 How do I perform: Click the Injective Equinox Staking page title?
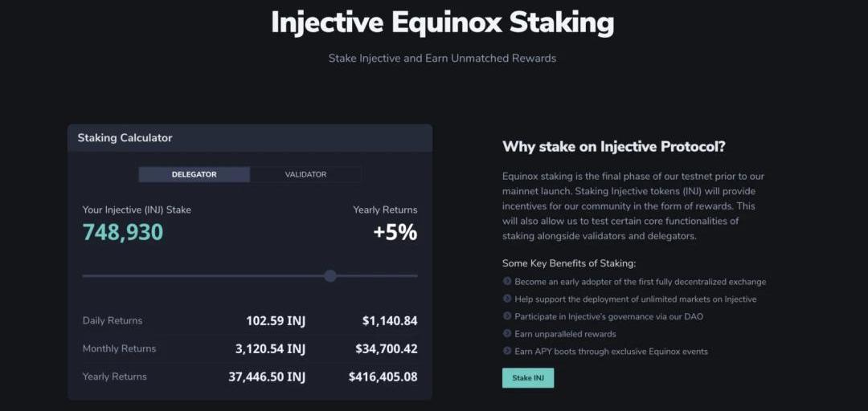(x=442, y=22)
